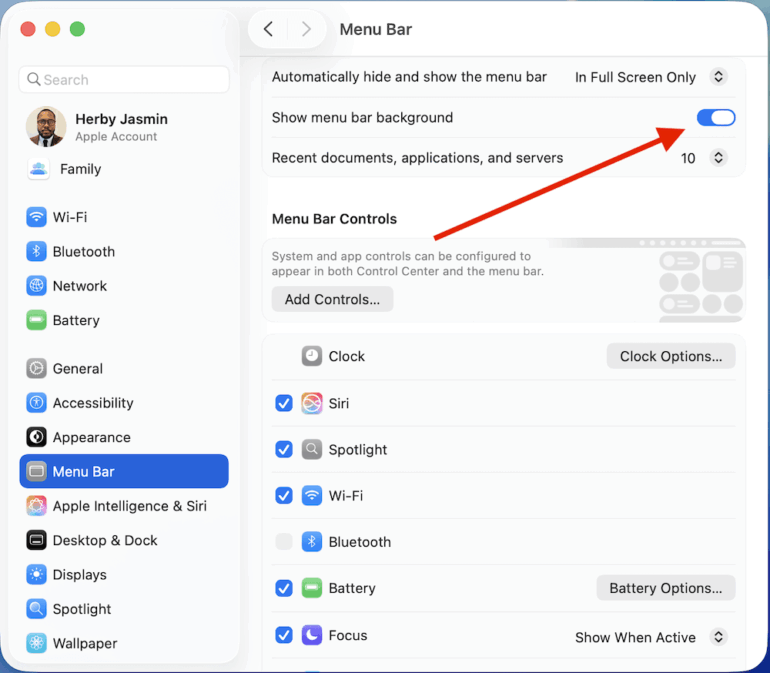Viewport: 770px width, 673px height.
Task: Select Appearance in the sidebar
Action: [x=124, y=437]
